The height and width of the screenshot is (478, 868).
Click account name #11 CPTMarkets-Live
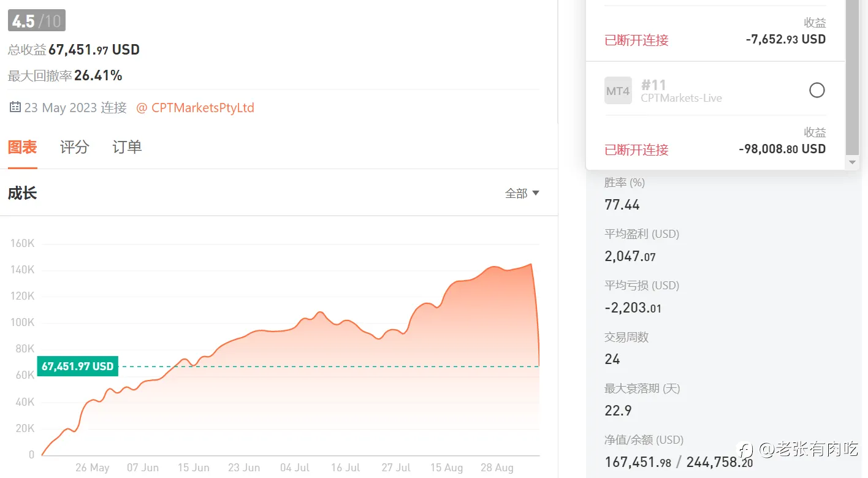(x=682, y=91)
